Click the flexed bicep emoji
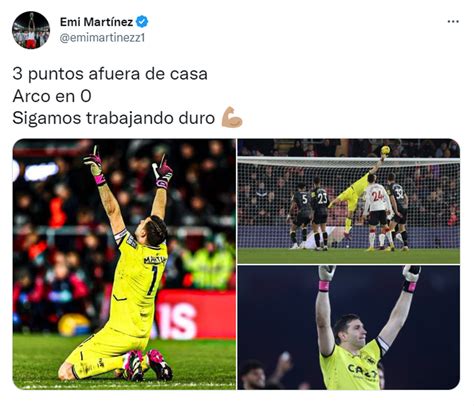 click(x=232, y=117)
